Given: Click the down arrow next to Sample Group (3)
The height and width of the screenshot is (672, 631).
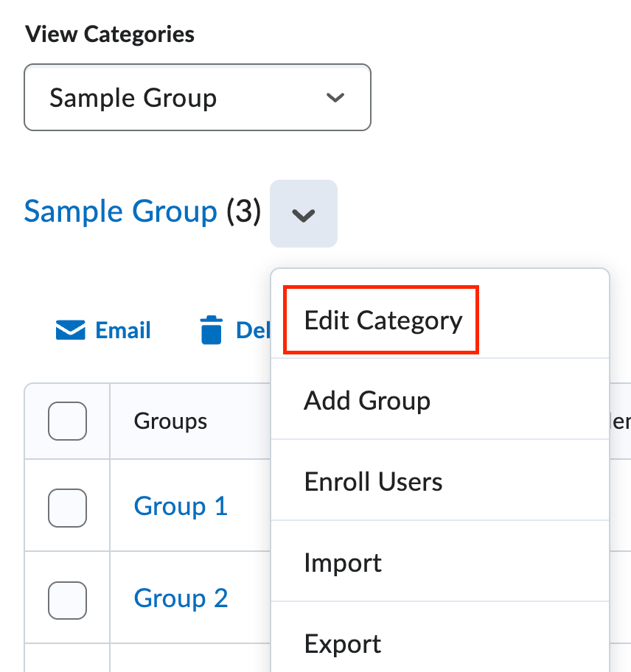Looking at the screenshot, I should pyautogui.click(x=303, y=214).
